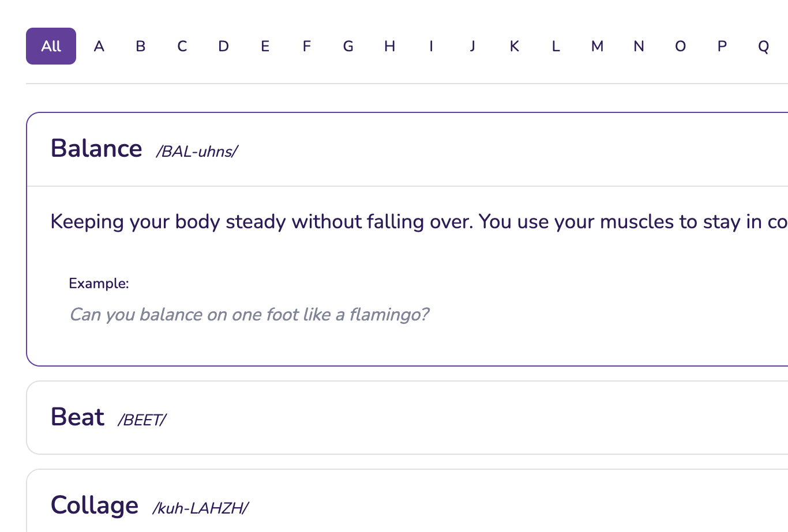Filter glossary by letter E
The image size is (788, 532).
click(265, 46)
